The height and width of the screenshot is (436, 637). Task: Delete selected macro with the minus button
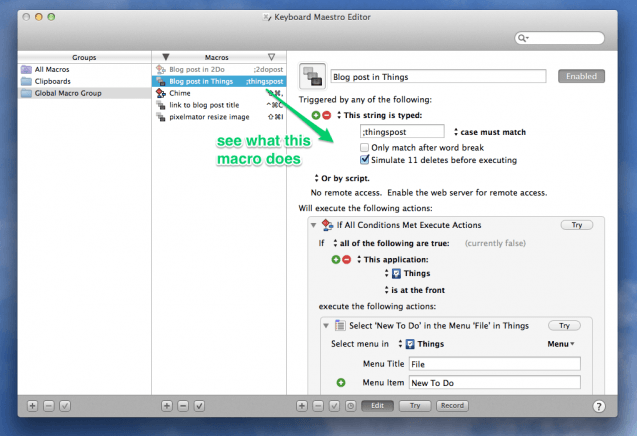pos(183,406)
